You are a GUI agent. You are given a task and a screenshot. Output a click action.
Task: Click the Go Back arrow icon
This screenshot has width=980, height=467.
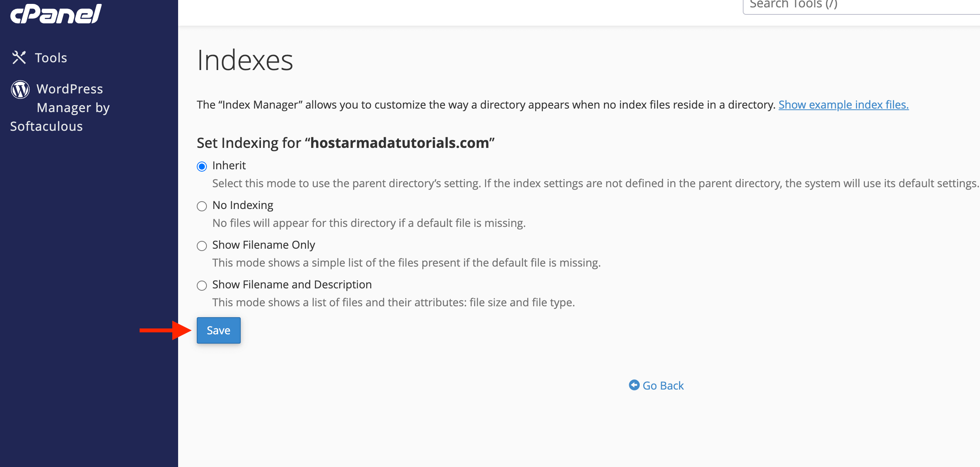634,385
